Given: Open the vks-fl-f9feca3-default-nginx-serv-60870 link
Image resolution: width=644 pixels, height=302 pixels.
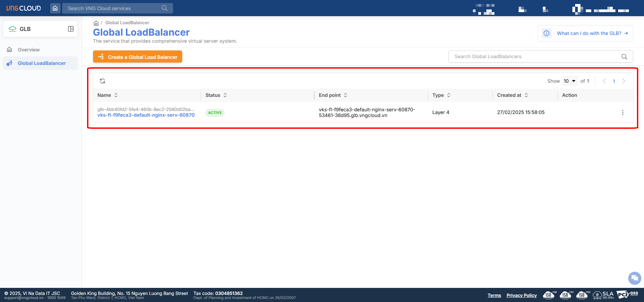Looking at the screenshot, I should [146, 115].
